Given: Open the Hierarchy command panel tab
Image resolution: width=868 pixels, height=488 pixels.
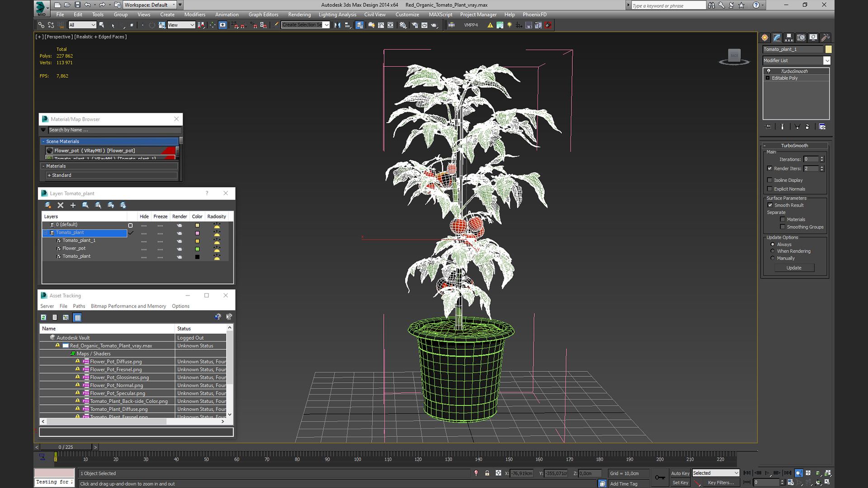Looking at the screenshot, I should 789,38.
